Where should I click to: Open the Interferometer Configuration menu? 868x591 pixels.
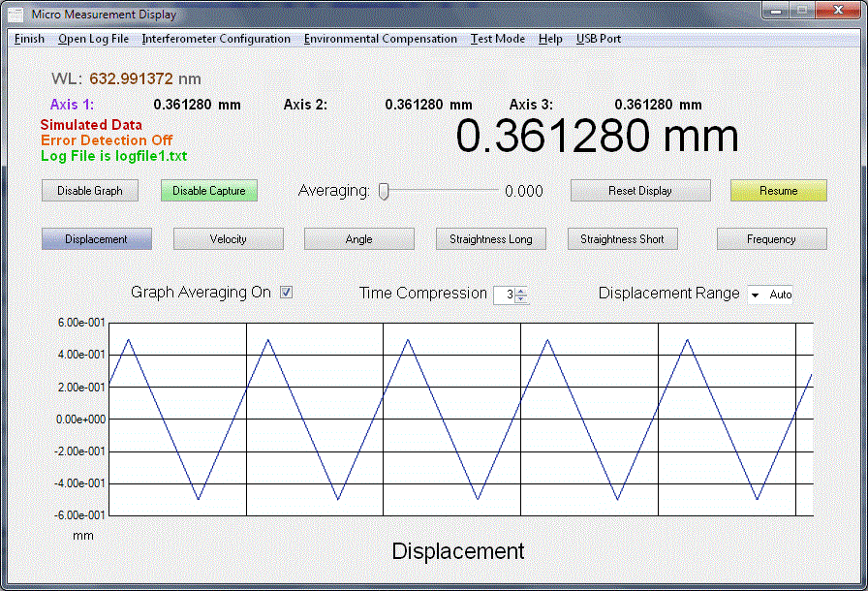click(x=216, y=39)
